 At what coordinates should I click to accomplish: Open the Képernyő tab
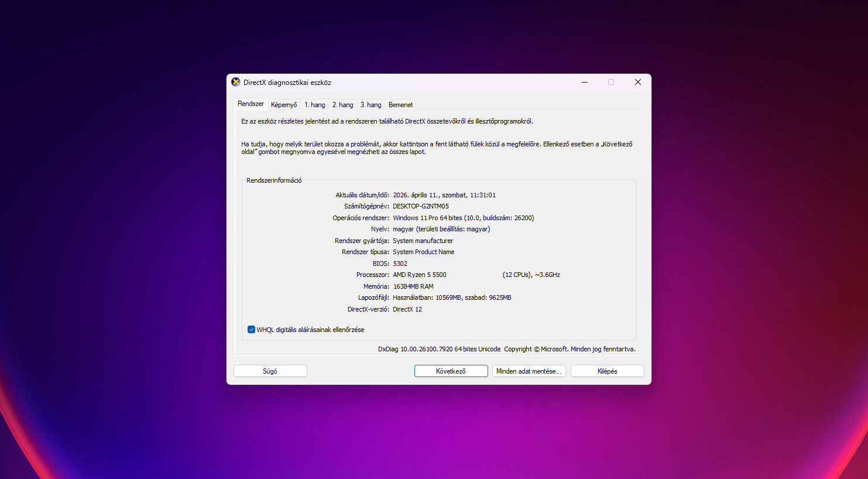coord(284,105)
